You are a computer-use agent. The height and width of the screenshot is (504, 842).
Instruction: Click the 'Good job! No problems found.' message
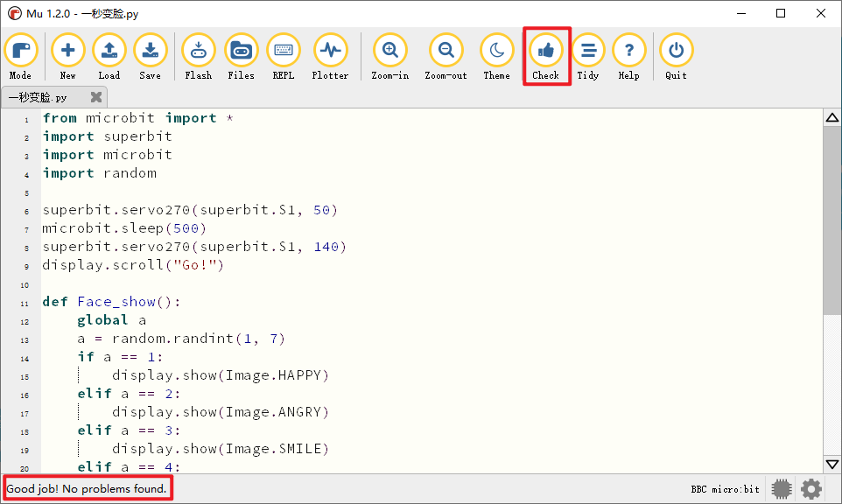87,489
